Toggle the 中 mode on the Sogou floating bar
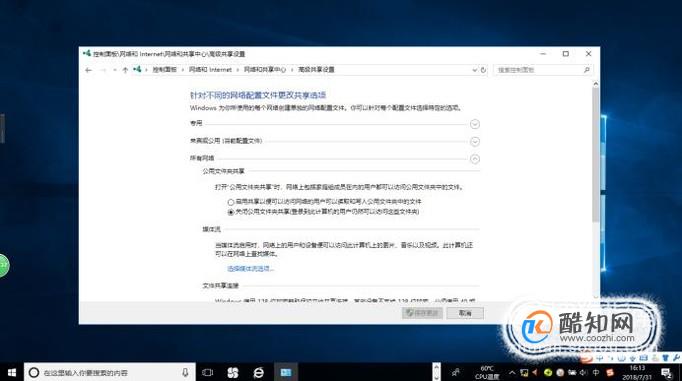 click(x=600, y=358)
